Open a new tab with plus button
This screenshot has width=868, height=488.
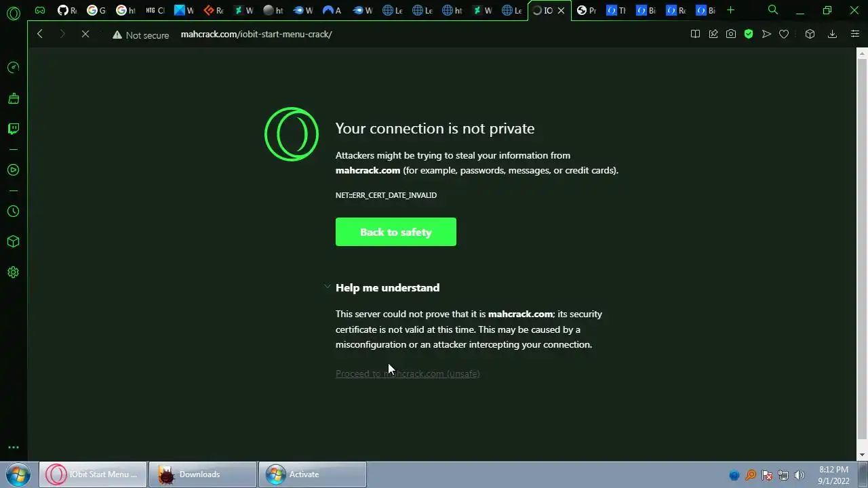(730, 10)
